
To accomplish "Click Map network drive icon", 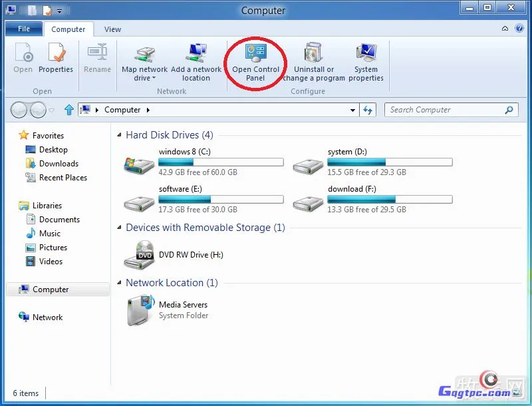I will pos(145,55).
